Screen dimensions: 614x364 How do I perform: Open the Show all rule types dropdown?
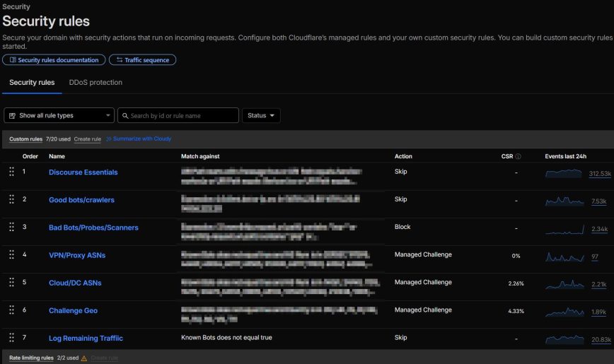point(59,115)
